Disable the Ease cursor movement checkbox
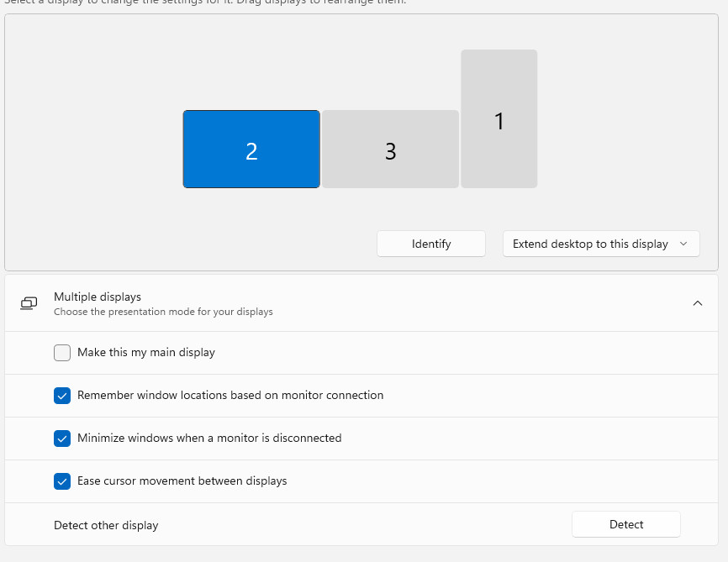This screenshot has height=562, width=728. [x=62, y=481]
